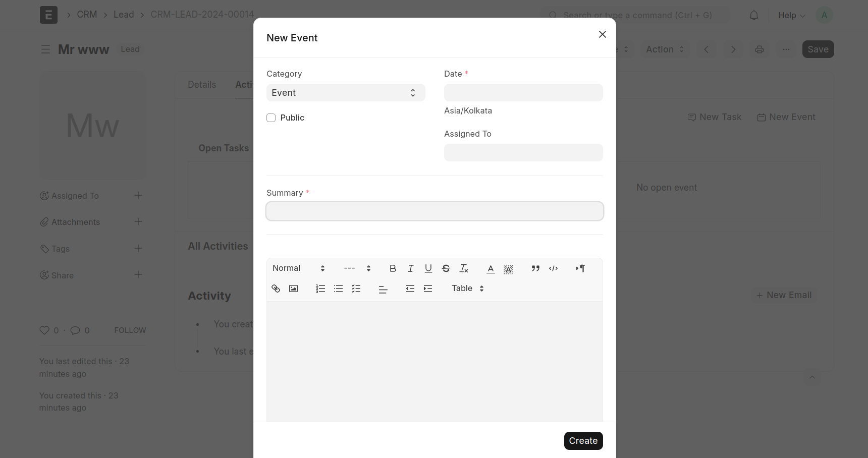Create an ordered numbered list

320,289
